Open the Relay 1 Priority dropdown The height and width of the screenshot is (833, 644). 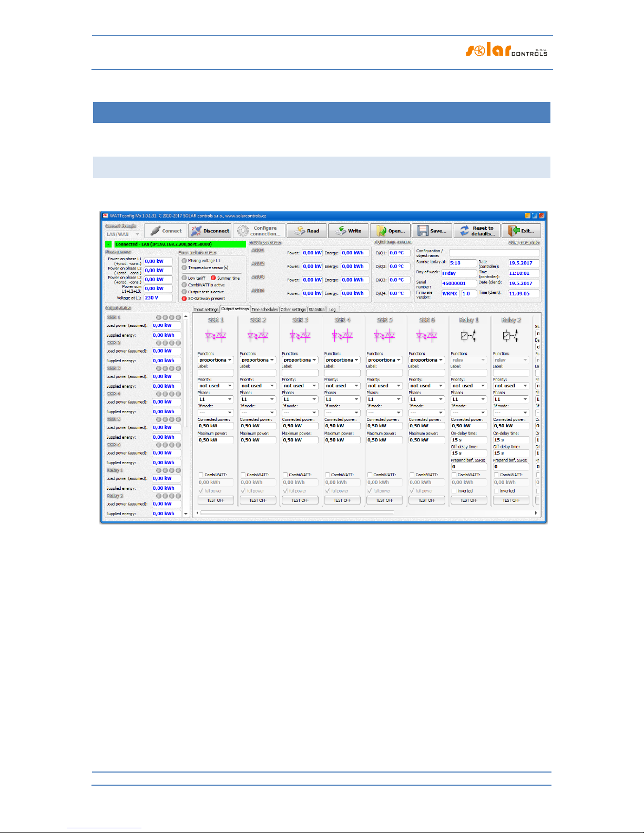pos(469,386)
